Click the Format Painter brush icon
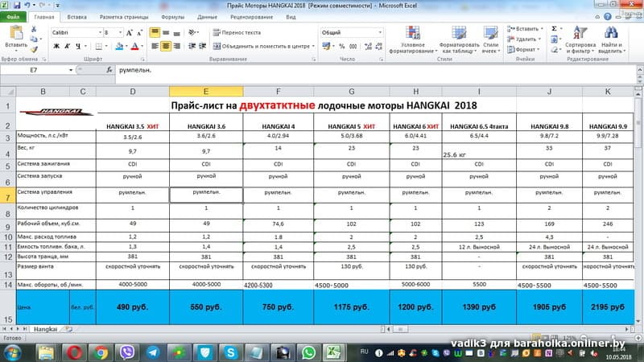Screen dimensions: 644x362 tap(34, 49)
